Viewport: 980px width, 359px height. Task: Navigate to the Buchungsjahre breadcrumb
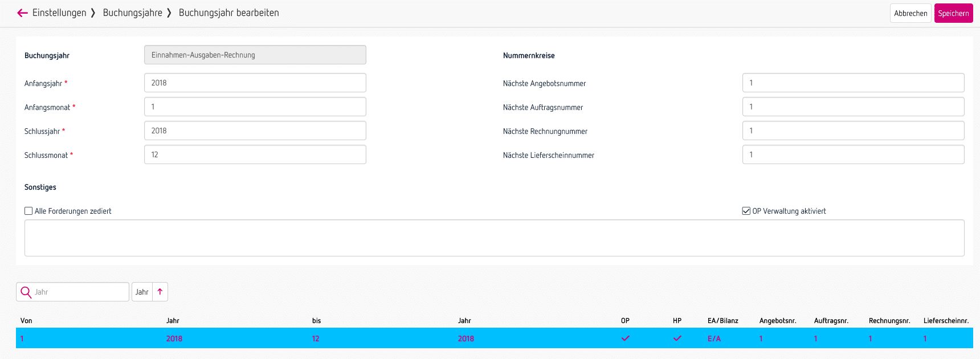[132, 13]
